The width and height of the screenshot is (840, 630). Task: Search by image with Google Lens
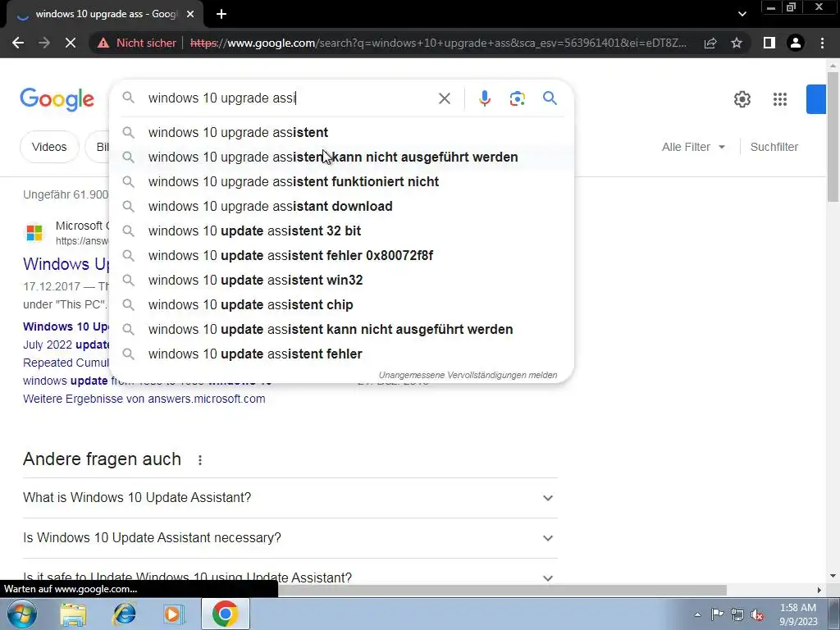pyautogui.click(x=517, y=98)
